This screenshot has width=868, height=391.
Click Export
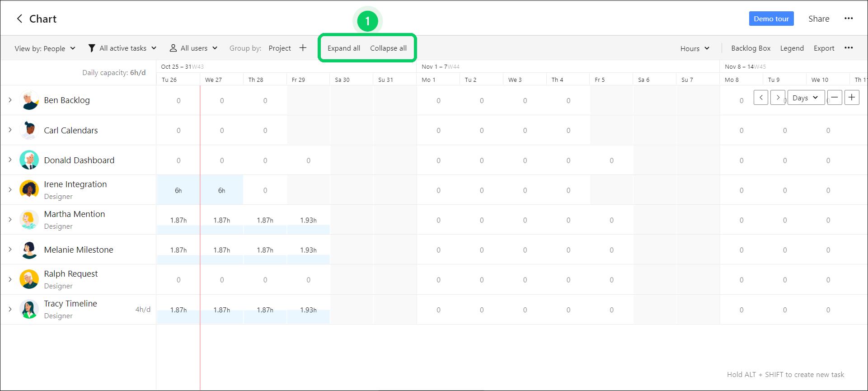tap(824, 48)
